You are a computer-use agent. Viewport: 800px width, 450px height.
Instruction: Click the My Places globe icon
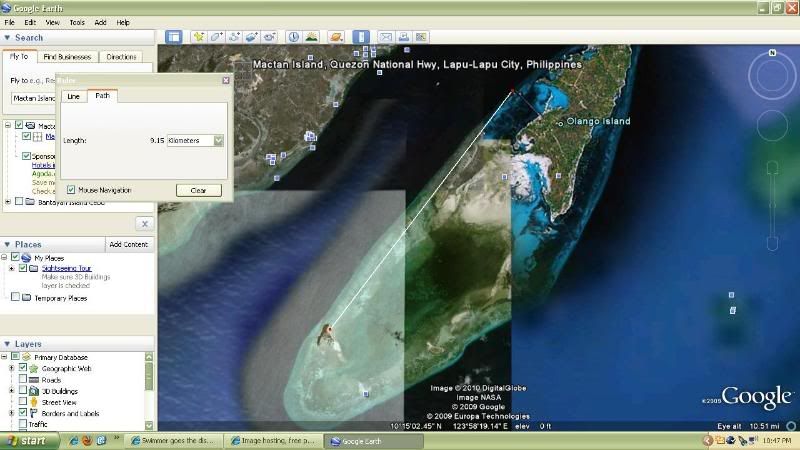pyautogui.click(x=26, y=258)
